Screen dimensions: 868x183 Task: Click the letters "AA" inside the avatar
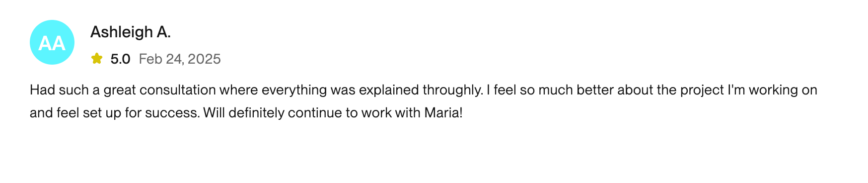coord(52,43)
